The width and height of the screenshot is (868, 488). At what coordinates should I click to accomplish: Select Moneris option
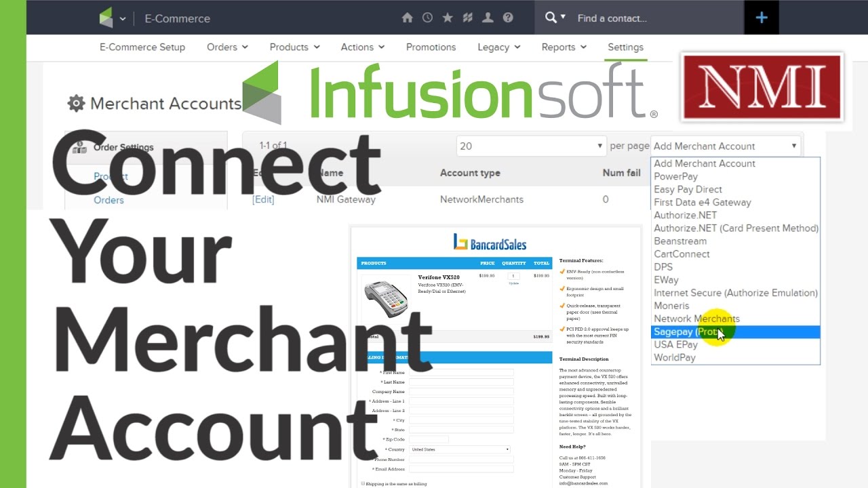735,306
